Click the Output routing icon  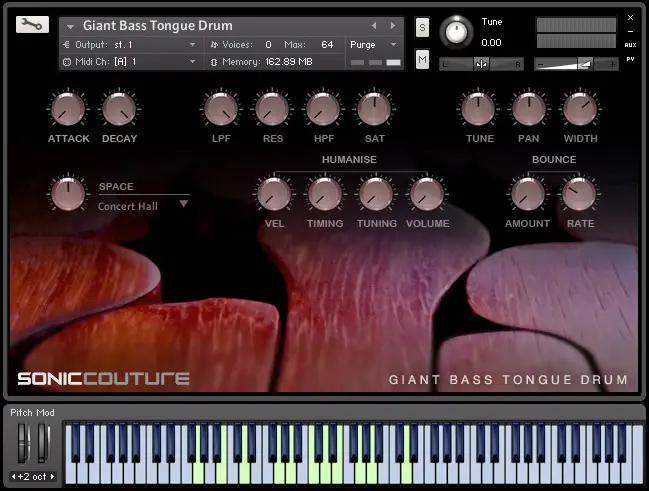[67, 44]
